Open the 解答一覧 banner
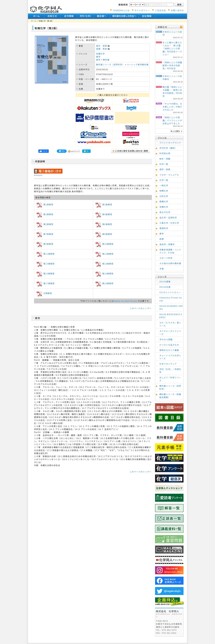Viewport: 215px width, 644px height. tap(169, 508)
